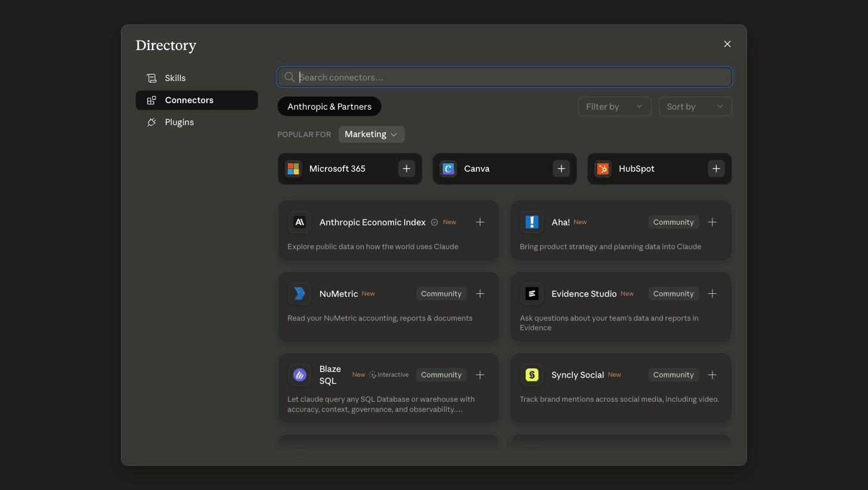Add the Aha! connector
Viewport: 868px width, 490px height.
point(712,222)
